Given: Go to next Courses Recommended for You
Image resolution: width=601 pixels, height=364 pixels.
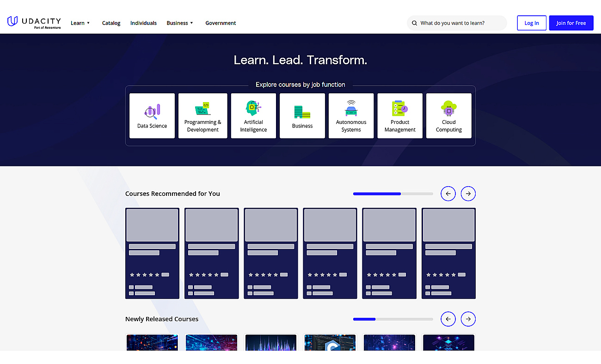Looking at the screenshot, I should pyautogui.click(x=468, y=194).
